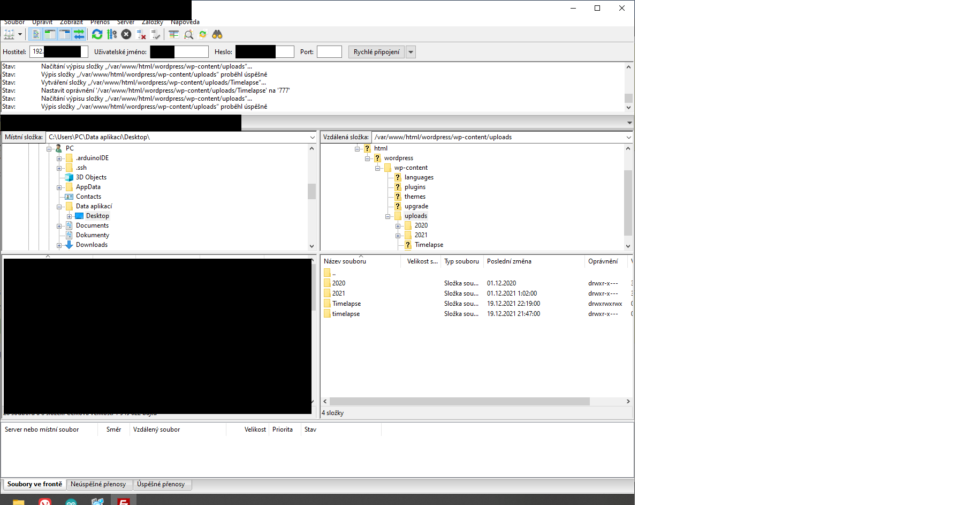Cancel the current operation
980x505 pixels.
click(x=126, y=34)
